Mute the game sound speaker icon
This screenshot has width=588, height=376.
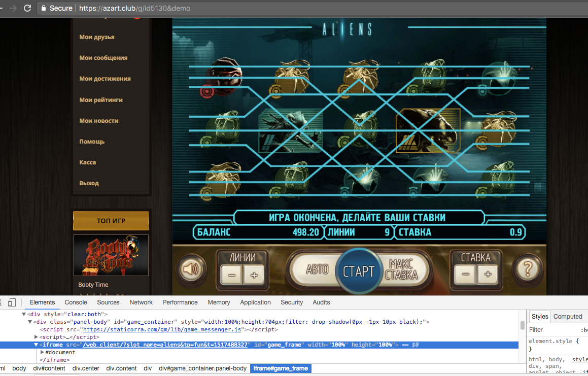191,269
